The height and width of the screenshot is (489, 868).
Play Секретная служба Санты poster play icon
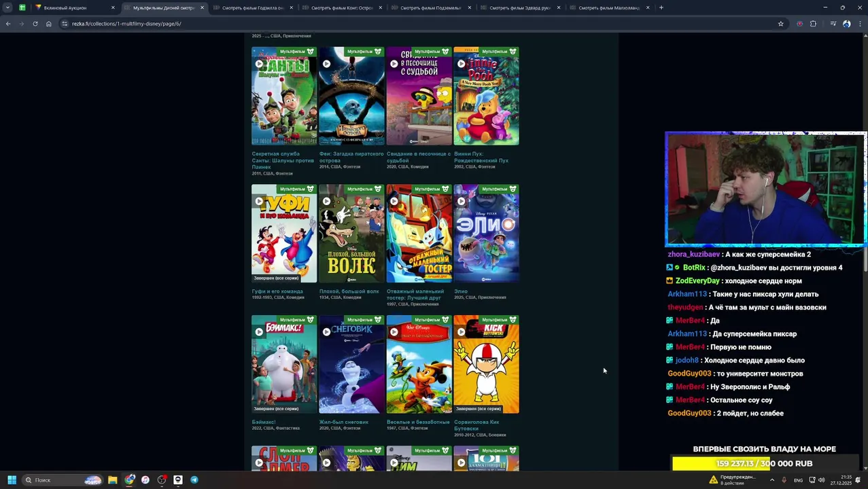(x=259, y=64)
